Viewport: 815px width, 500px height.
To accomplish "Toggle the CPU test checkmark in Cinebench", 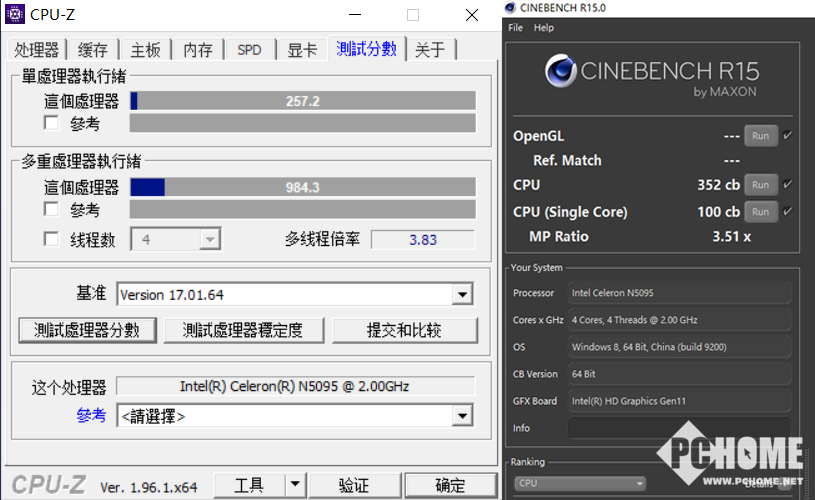I will point(788,185).
